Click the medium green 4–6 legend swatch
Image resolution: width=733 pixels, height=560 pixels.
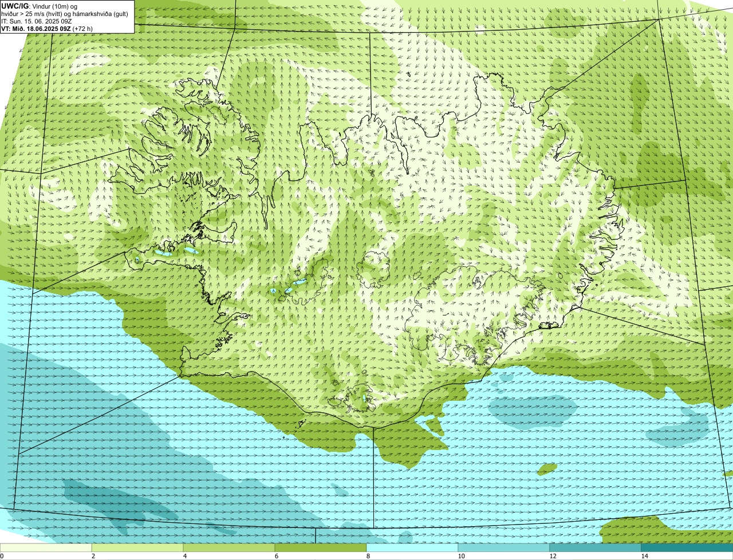pyautogui.click(x=229, y=547)
